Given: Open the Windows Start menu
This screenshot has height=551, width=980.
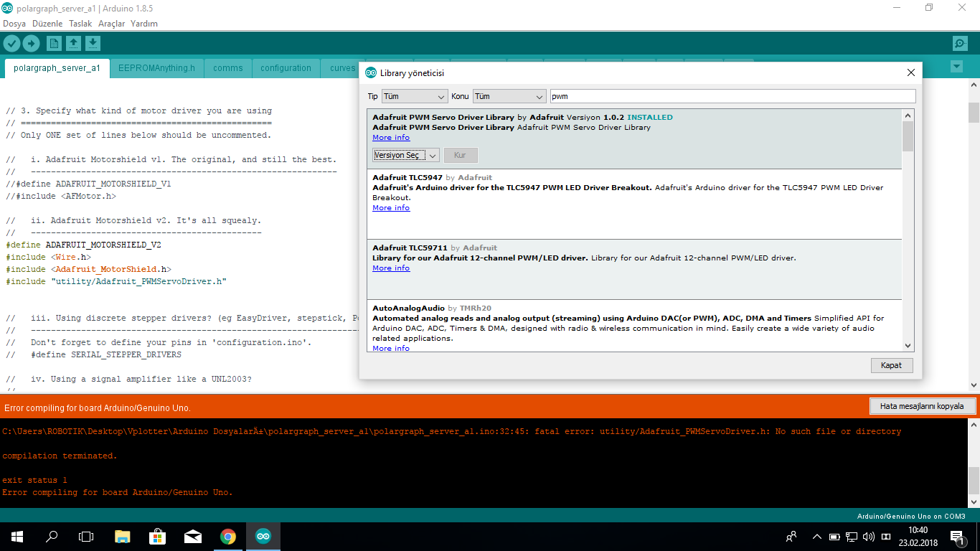Looking at the screenshot, I should (17, 537).
